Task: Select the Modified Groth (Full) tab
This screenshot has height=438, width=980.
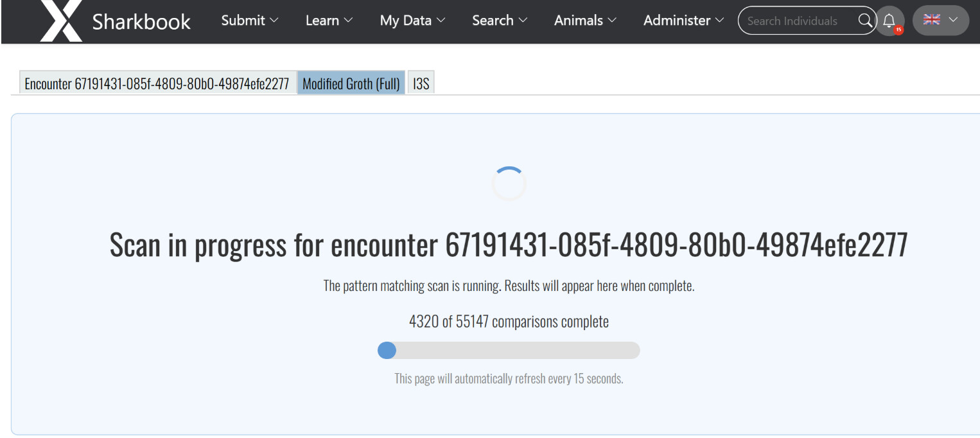Action: [x=351, y=83]
